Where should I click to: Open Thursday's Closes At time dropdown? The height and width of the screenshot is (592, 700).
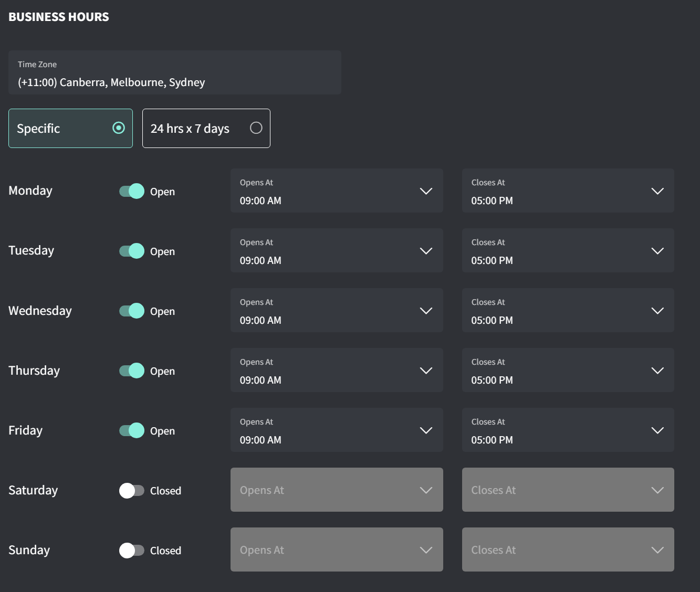coord(568,371)
